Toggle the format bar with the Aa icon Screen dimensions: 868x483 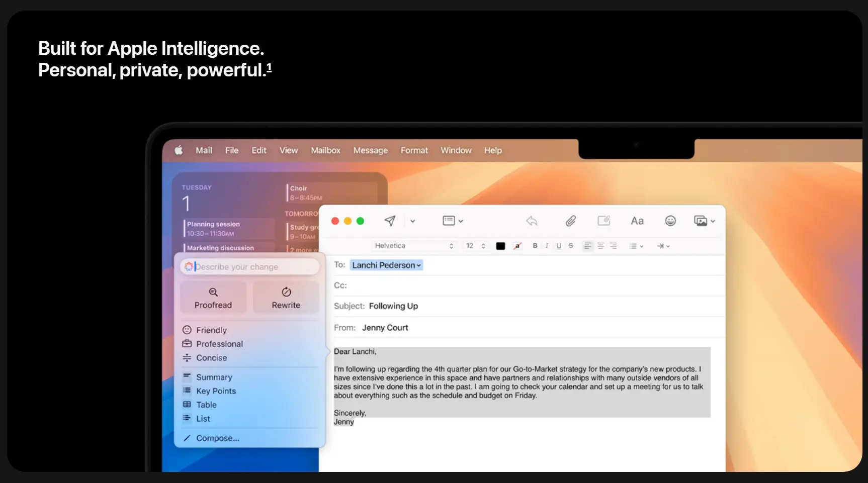637,221
